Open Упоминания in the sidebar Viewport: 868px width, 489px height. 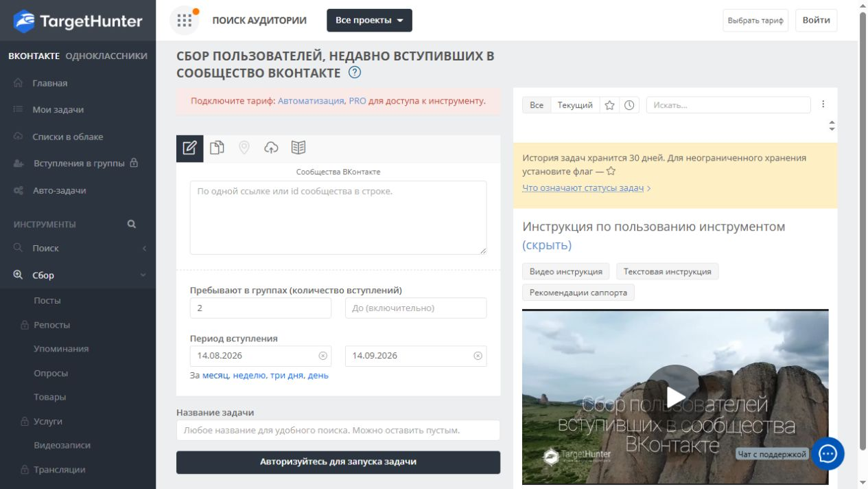(61, 349)
